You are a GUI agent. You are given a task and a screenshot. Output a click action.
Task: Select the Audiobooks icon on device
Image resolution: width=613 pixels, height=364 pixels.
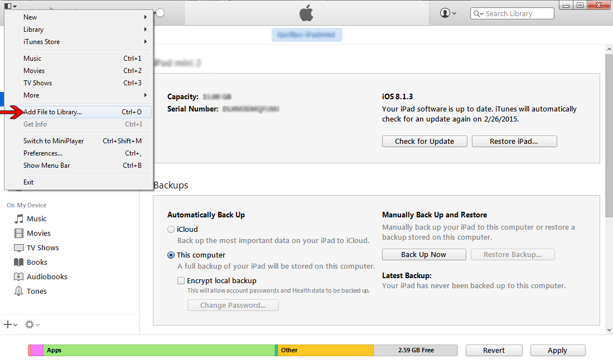[19, 276]
